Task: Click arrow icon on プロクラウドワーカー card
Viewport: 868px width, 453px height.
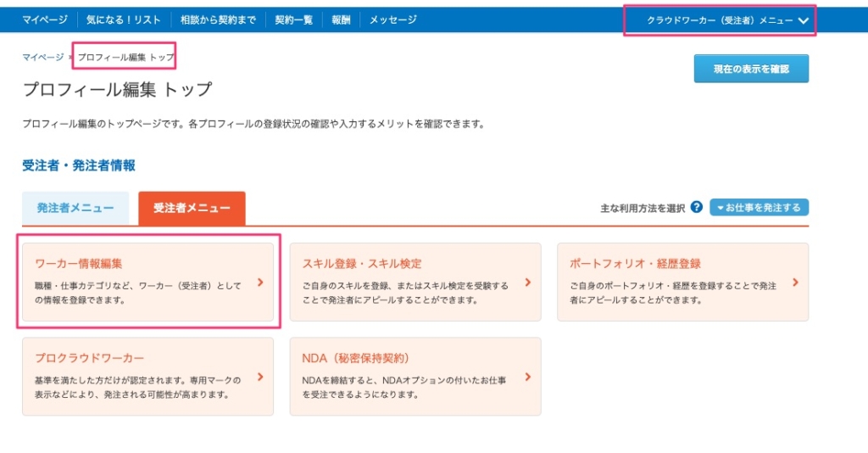Action: (260, 377)
